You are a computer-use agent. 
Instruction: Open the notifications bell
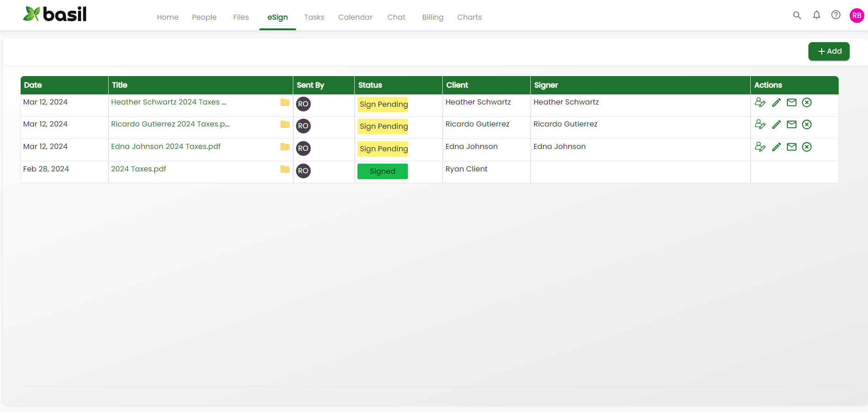click(816, 15)
